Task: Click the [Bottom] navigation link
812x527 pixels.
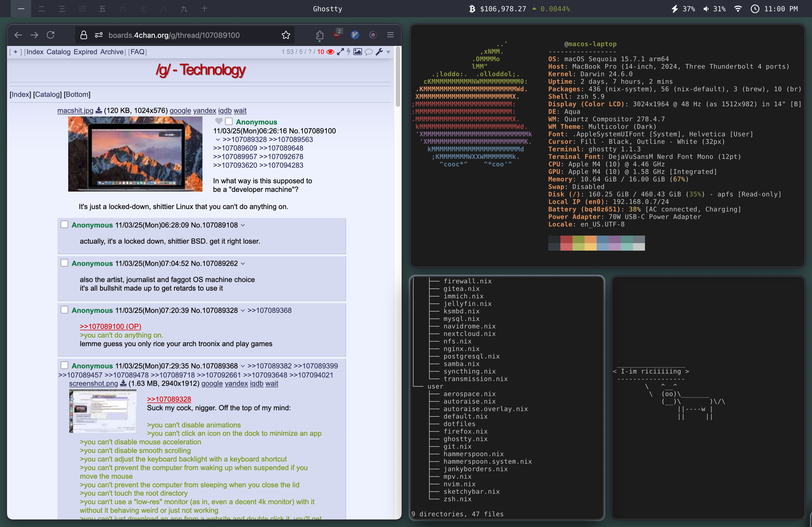Action: tap(77, 94)
